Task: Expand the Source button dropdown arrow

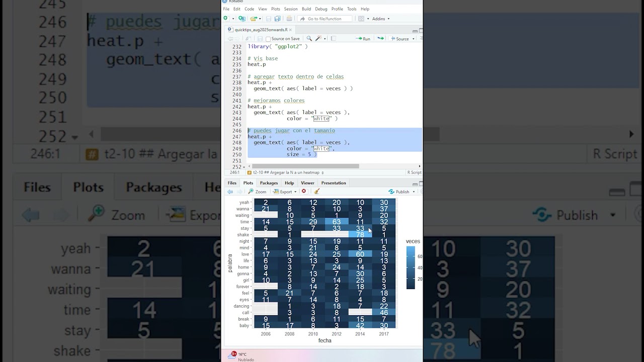Action: coord(413,39)
